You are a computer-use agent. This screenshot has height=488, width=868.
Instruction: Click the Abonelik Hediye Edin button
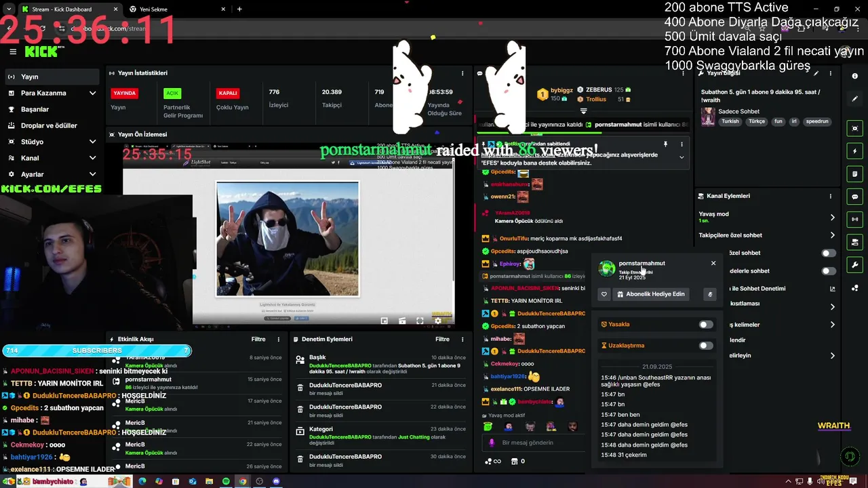coord(651,294)
